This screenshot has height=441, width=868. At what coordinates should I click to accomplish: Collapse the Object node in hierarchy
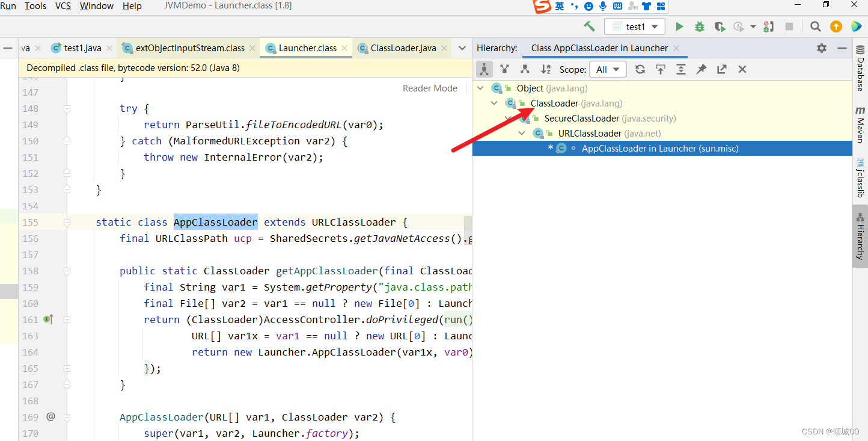pos(480,88)
